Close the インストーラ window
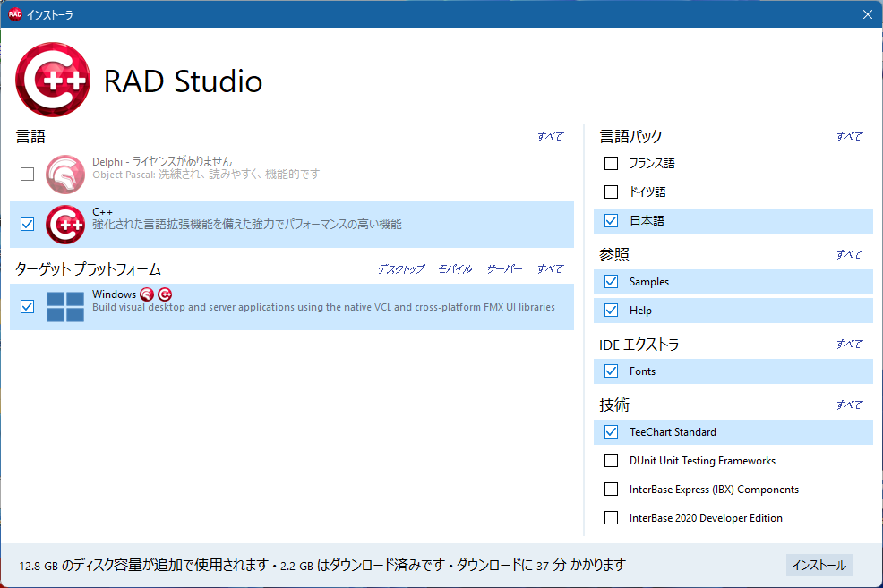 (867, 14)
